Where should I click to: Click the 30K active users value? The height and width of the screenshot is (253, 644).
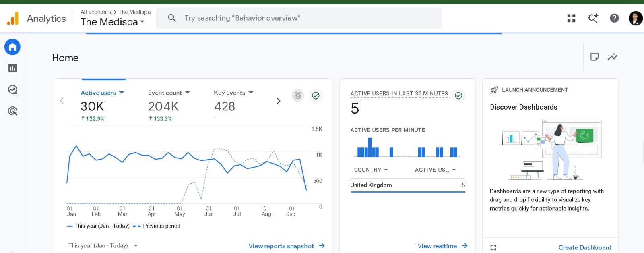coord(92,106)
